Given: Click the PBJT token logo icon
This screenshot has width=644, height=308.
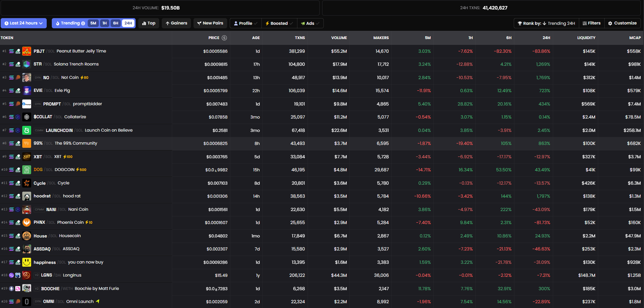Looking at the screenshot, I should pos(27,51).
